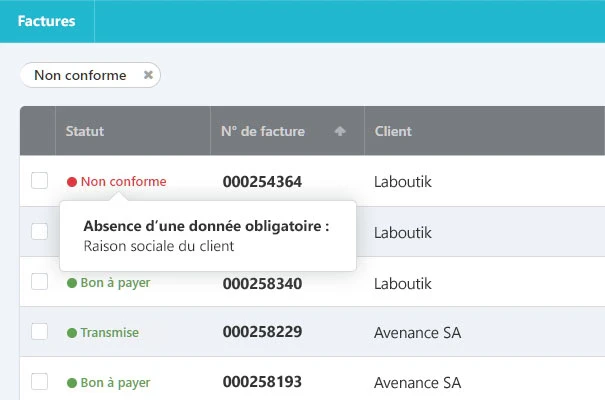Screen dimensions: 605x400
Task: Click green dot for invoice 000258193
Action: point(72,383)
